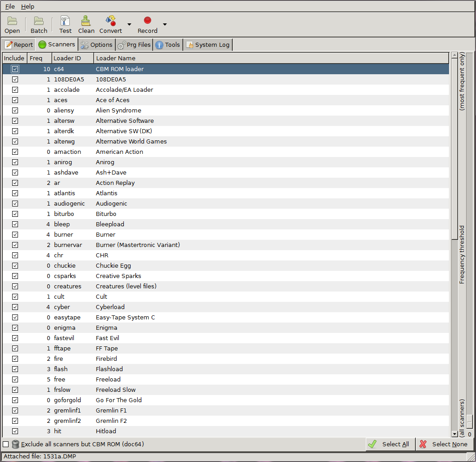The height and width of the screenshot is (462, 476).
Task: Switch to the Prg Files tab
Action: [x=135, y=45]
